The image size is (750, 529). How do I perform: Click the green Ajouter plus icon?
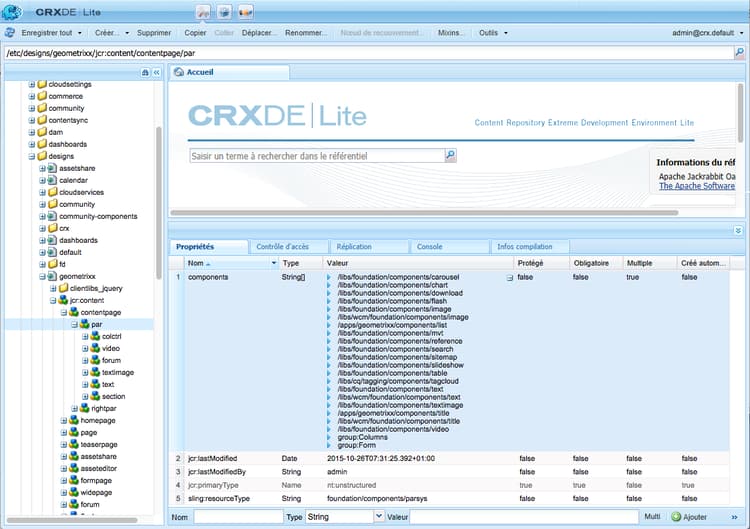pos(676,517)
